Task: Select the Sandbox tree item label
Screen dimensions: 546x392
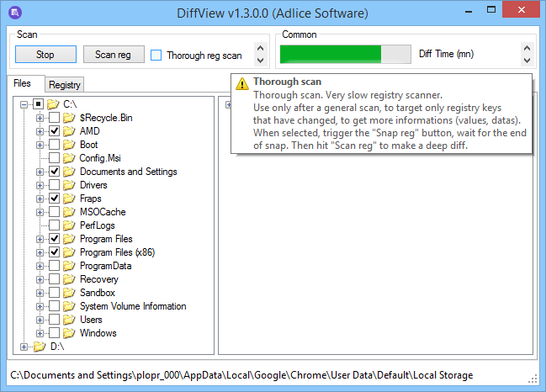Action: pos(98,293)
